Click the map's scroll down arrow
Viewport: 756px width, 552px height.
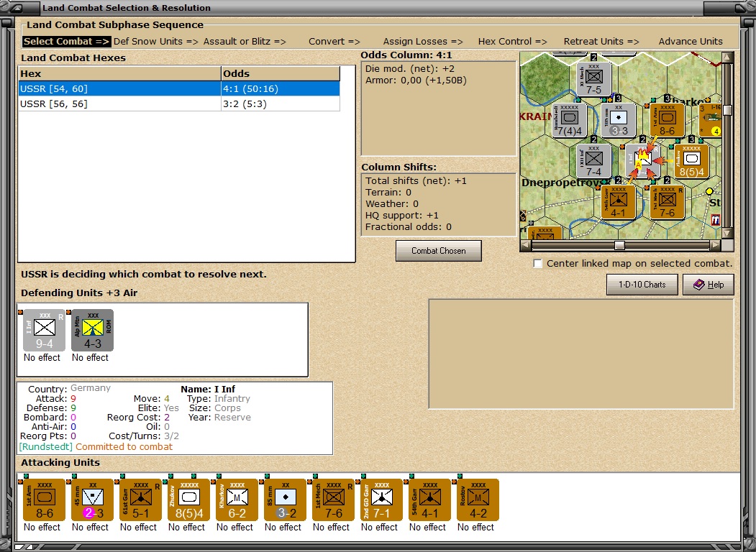pyautogui.click(x=727, y=233)
